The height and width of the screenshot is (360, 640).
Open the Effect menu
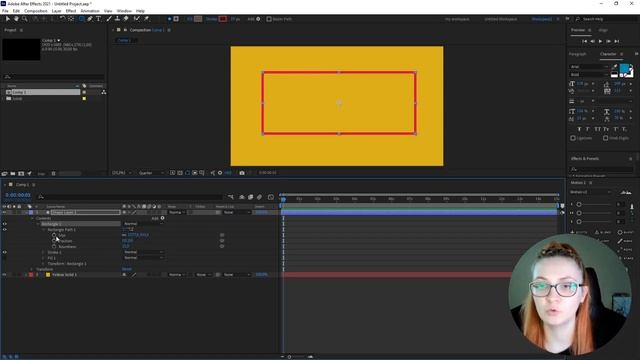click(71, 11)
